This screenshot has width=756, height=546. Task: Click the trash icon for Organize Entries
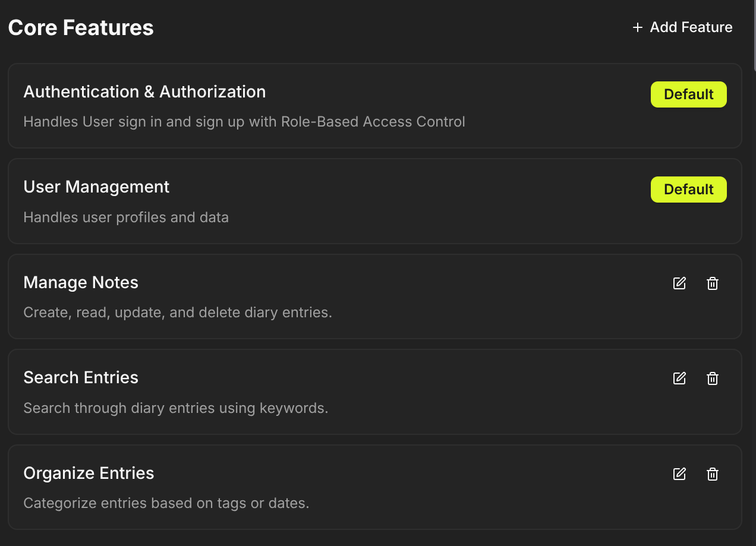tap(713, 474)
